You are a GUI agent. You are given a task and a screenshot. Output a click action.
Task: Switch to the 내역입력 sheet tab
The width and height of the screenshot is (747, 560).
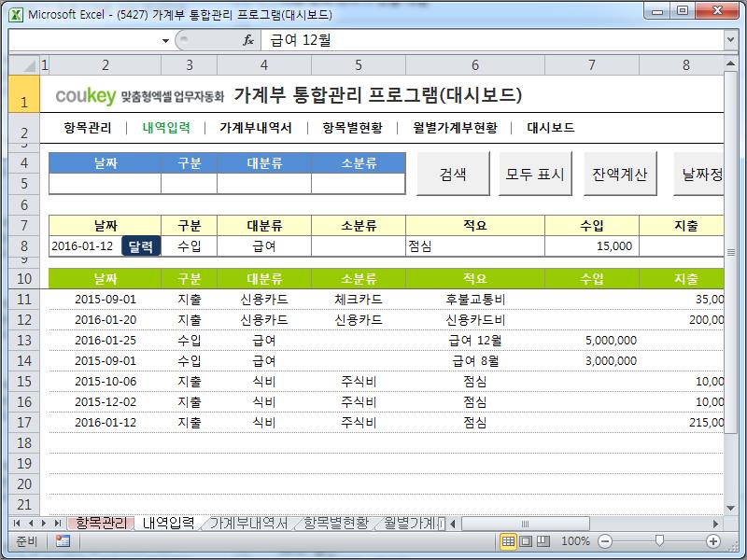(x=168, y=523)
